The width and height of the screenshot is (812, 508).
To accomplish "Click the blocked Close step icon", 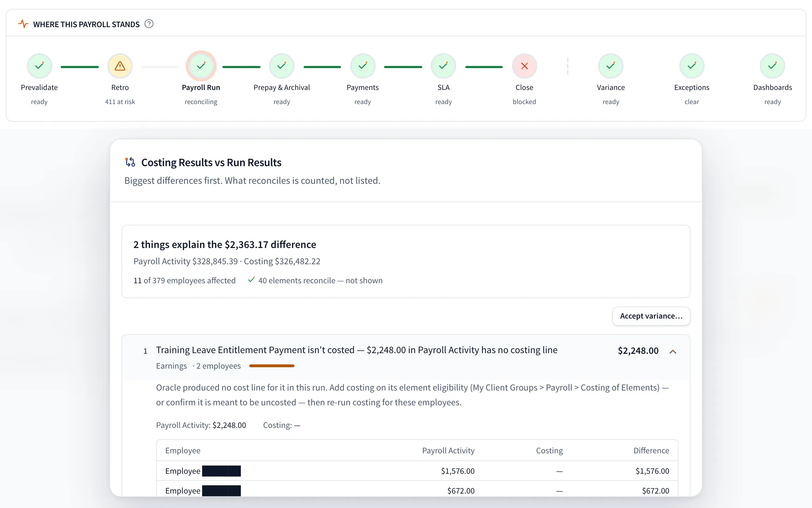I will 524,66.
